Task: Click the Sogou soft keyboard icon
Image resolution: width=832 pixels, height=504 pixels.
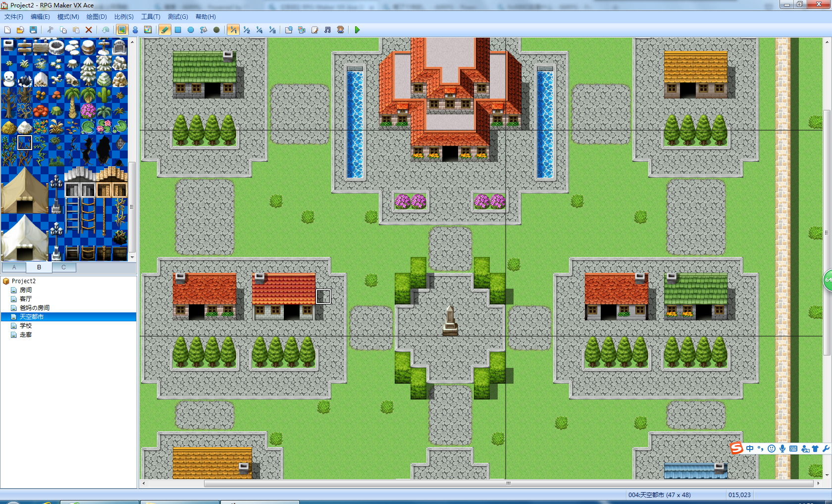Action: (x=793, y=449)
